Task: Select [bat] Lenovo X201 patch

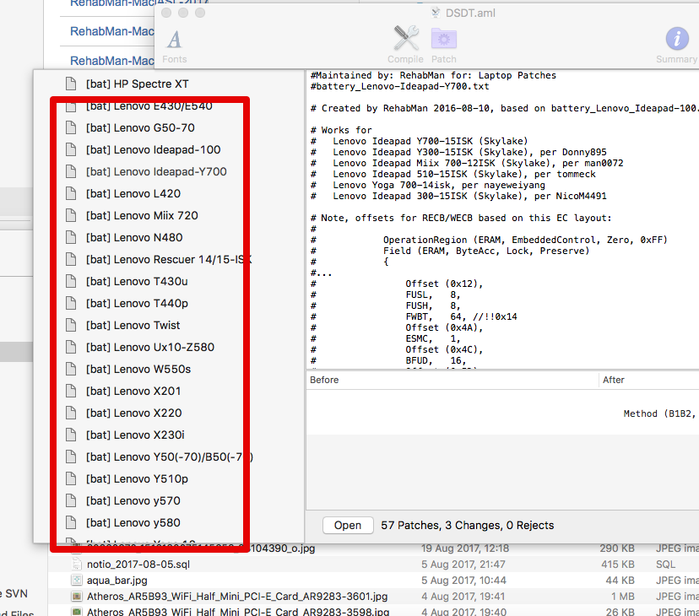Action: tap(133, 392)
